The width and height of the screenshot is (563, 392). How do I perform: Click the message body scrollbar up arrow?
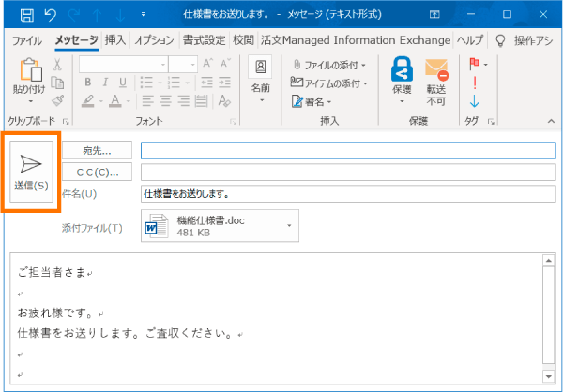(x=548, y=261)
